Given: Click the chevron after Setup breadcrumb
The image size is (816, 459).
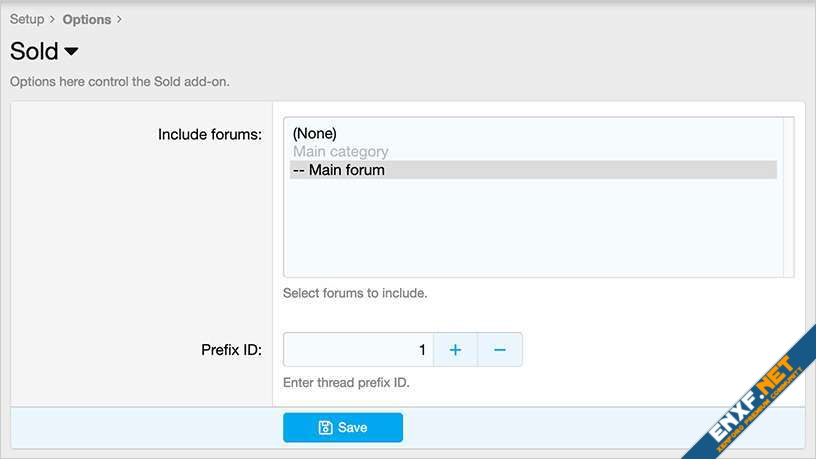Looking at the screenshot, I should [52, 19].
